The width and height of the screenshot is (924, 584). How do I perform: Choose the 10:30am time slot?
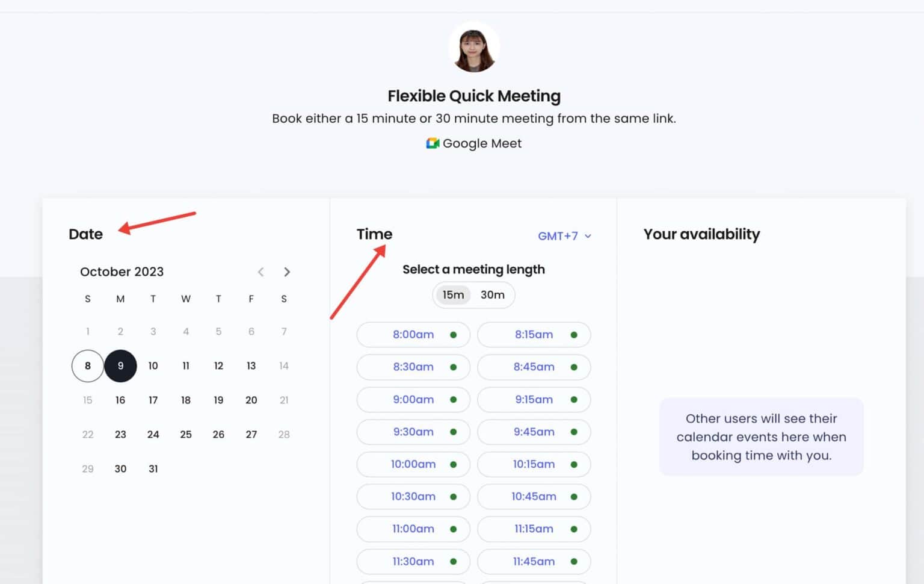pos(413,497)
